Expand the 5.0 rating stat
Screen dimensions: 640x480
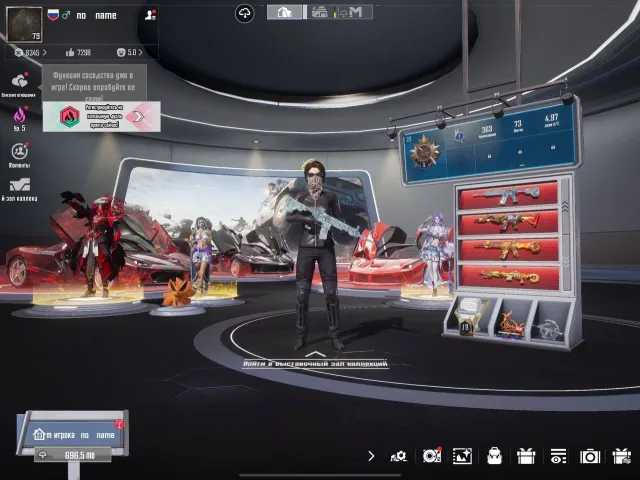pos(130,52)
